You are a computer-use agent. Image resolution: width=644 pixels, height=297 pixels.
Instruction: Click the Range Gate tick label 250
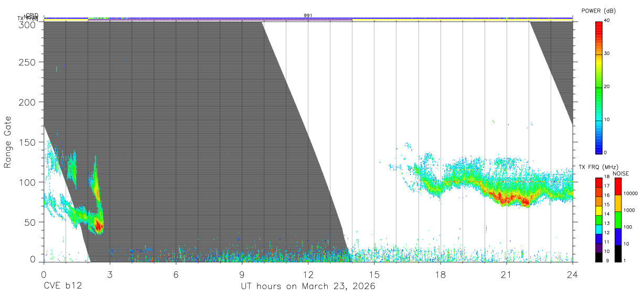28,62
